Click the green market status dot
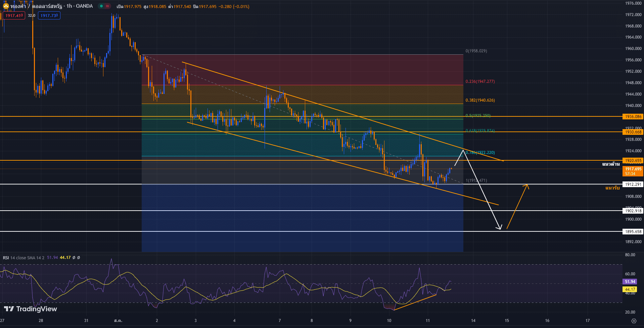Viewport: 644px width, 328px height. click(101, 6)
